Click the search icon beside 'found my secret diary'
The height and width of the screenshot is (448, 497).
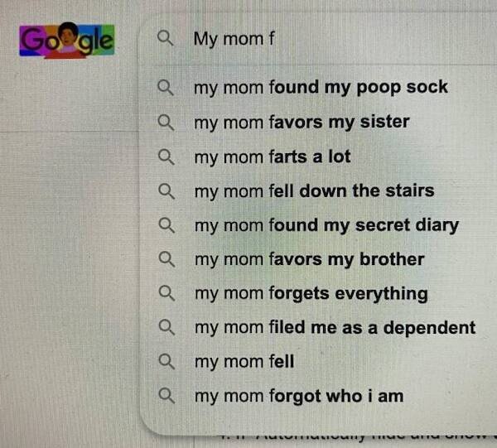coord(166,224)
